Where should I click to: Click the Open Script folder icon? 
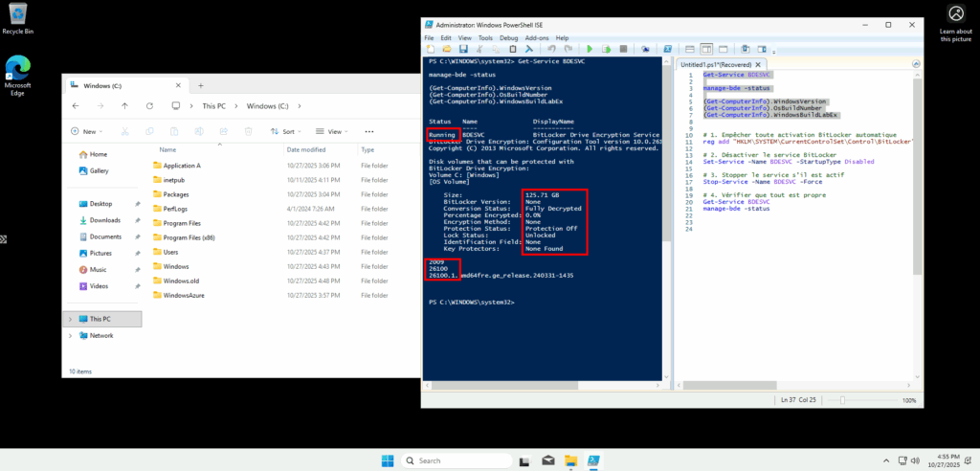[x=447, y=48]
